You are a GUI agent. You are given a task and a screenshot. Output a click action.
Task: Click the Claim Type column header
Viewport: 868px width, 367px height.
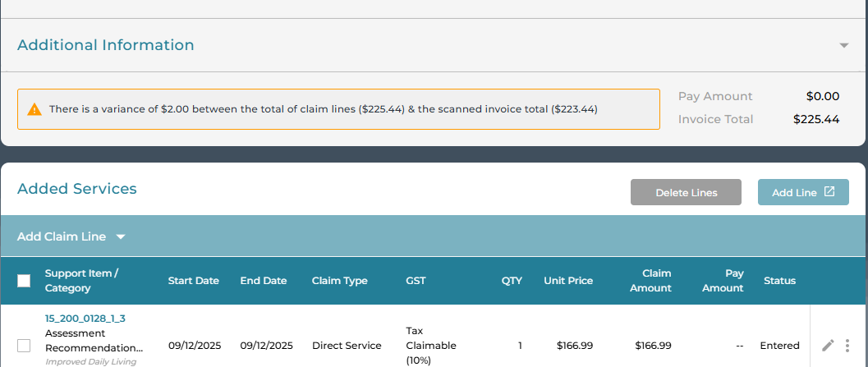click(340, 281)
